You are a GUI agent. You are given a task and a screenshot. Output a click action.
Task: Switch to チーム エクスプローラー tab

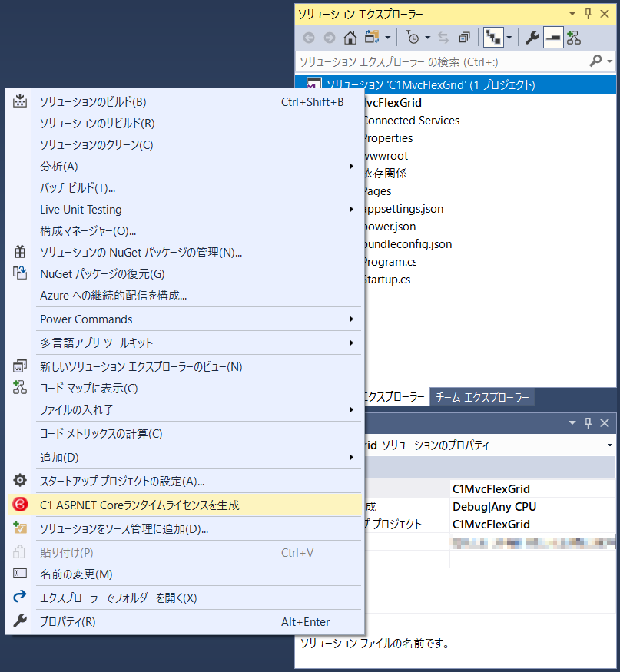pos(482,397)
